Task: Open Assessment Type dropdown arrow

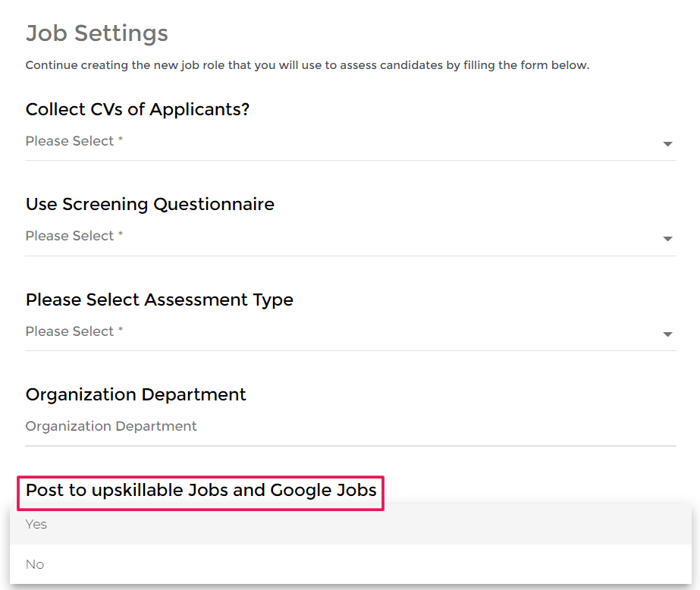Action: click(667, 334)
